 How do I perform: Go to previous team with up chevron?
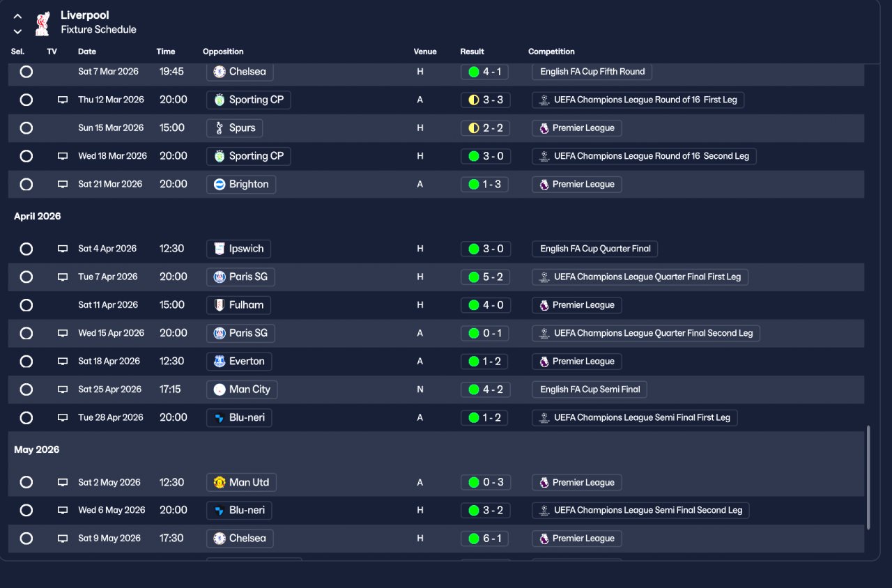click(x=18, y=16)
